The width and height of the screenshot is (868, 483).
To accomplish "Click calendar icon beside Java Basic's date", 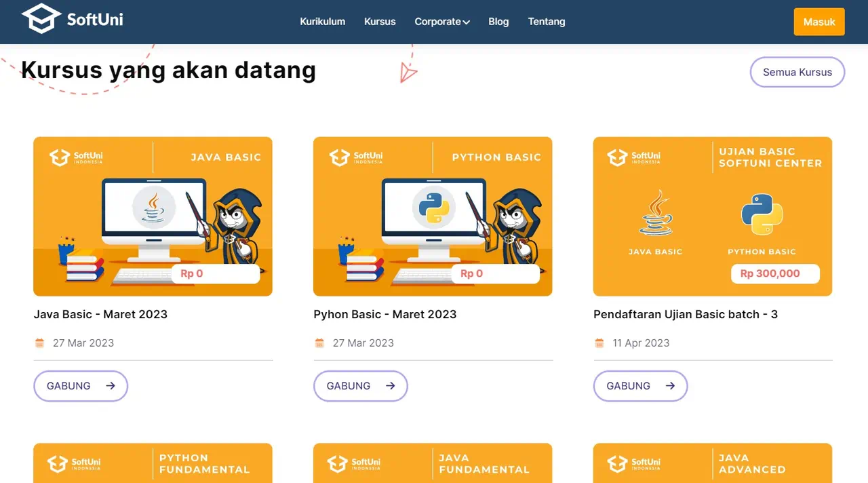I will click(x=40, y=343).
